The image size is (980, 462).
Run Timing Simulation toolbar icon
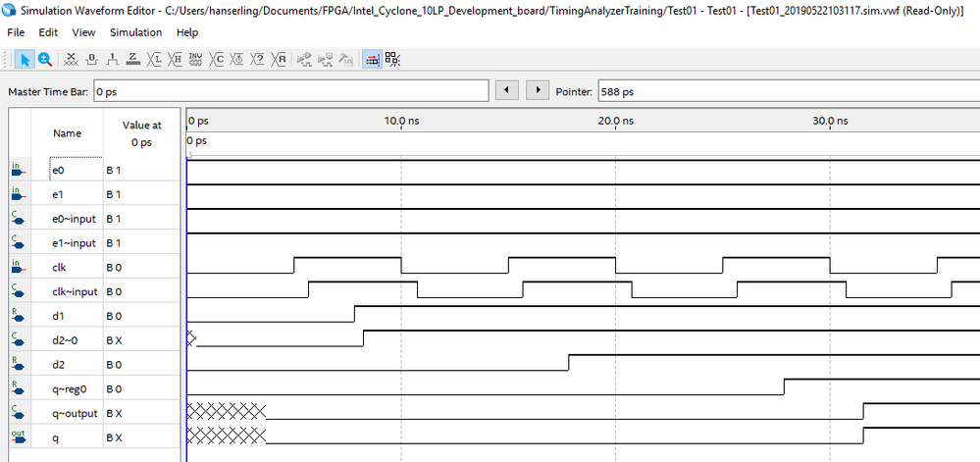pos(325,60)
